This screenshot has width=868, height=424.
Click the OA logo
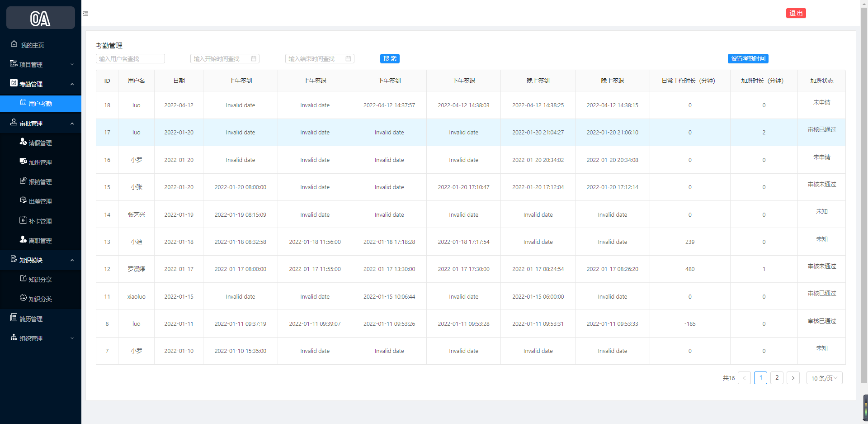40,18
